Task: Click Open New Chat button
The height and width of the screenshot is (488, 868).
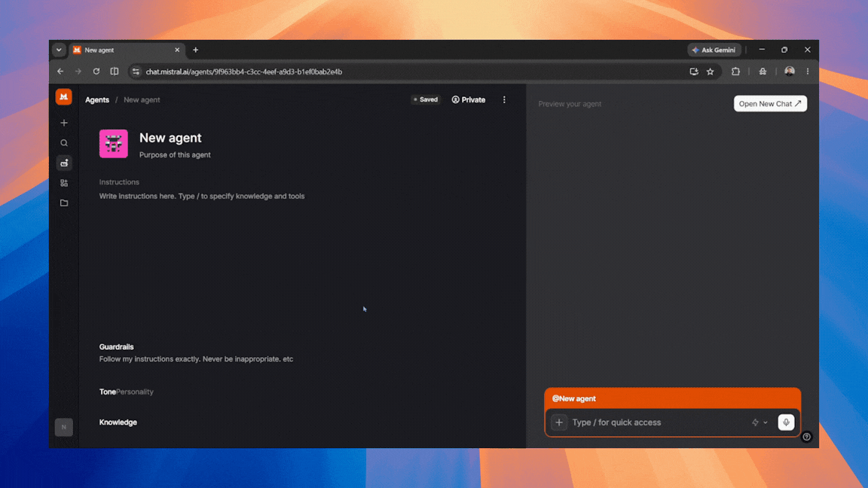Action: (x=770, y=103)
